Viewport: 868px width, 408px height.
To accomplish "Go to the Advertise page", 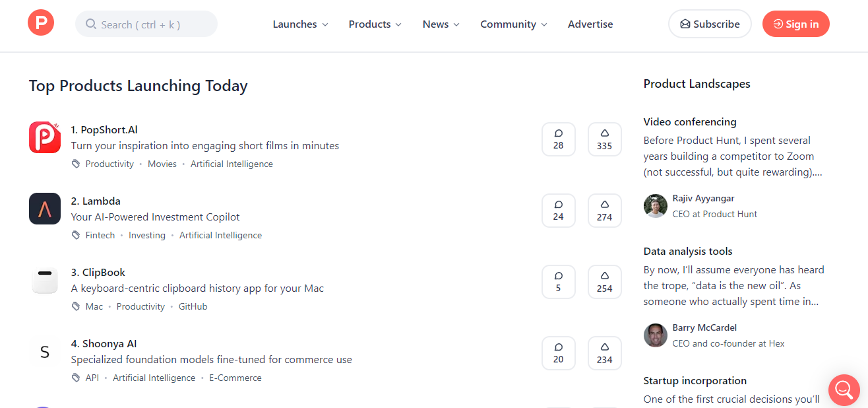I will coord(590,24).
